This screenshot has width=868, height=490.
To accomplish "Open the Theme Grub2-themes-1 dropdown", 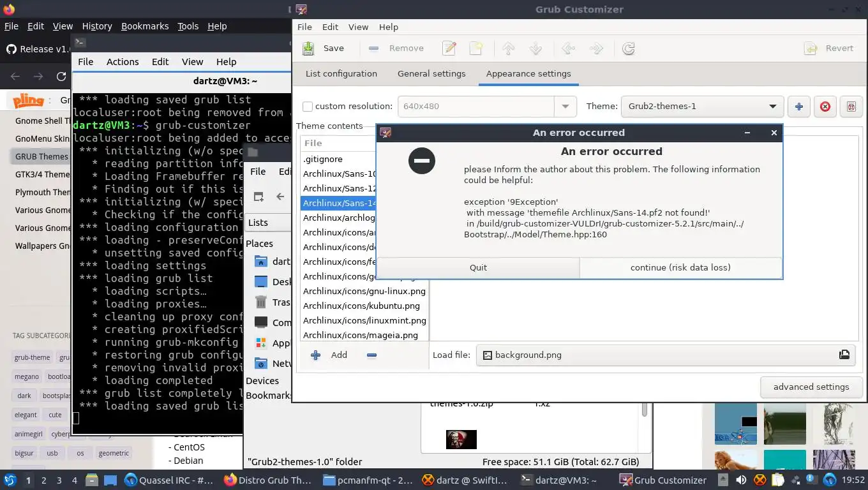I will pyautogui.click(x=702, y=107).
